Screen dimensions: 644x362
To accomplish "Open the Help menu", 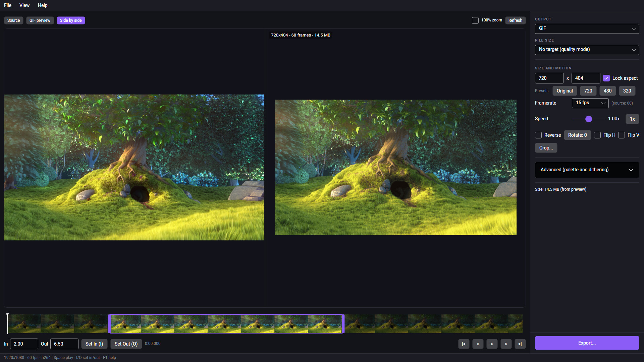I will pyautogui.click(x=43, y=5).
